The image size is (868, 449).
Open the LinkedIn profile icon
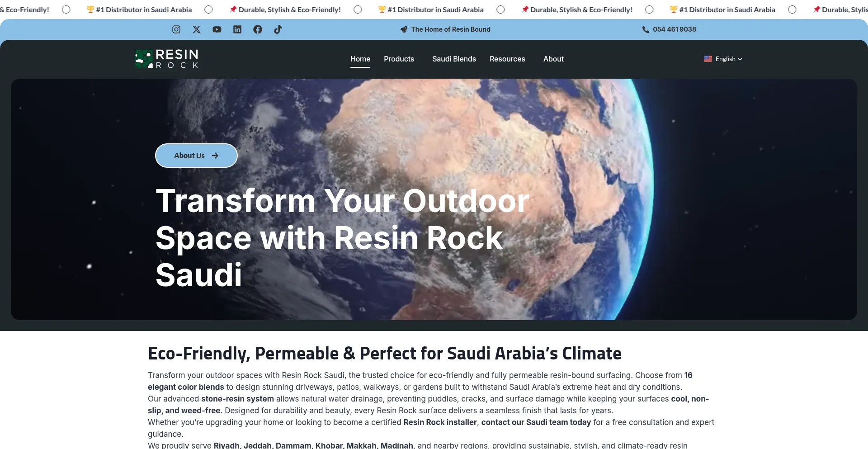(237, 29)
